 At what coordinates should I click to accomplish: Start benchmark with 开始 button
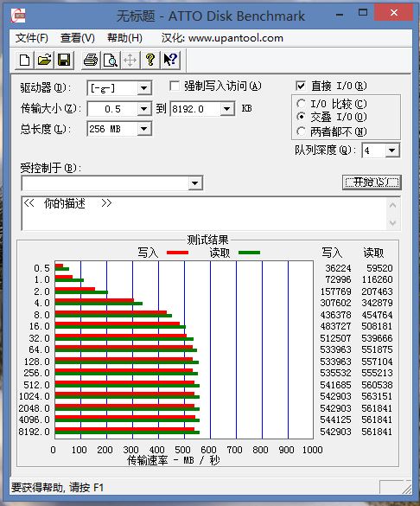[372, 183]
